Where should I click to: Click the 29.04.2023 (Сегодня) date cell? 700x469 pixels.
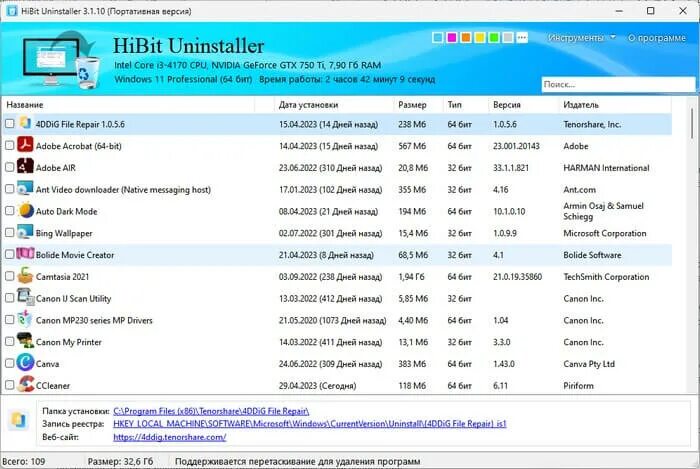coord(317,386)
